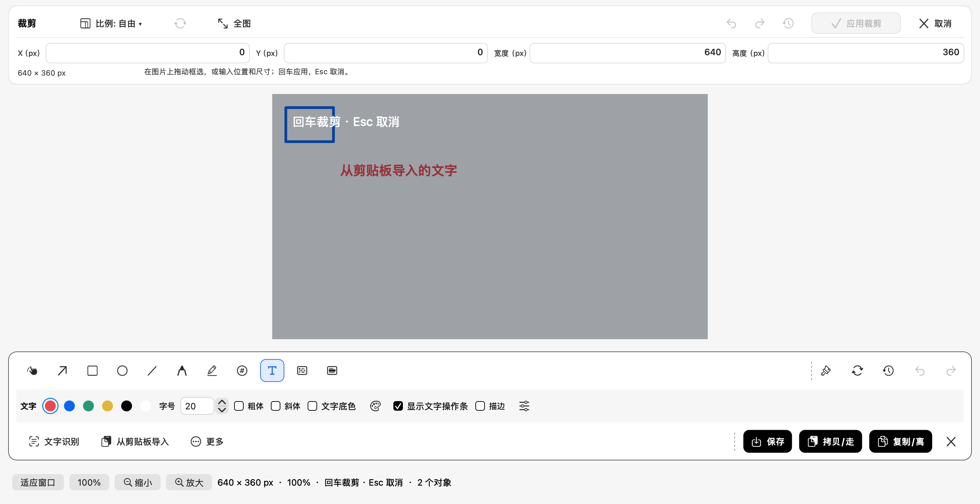Image resolution: width=980 pixels, height=504 pixels.
Task: Uncheck 显示文字操作条 checkbox
Action: point(398,406)
